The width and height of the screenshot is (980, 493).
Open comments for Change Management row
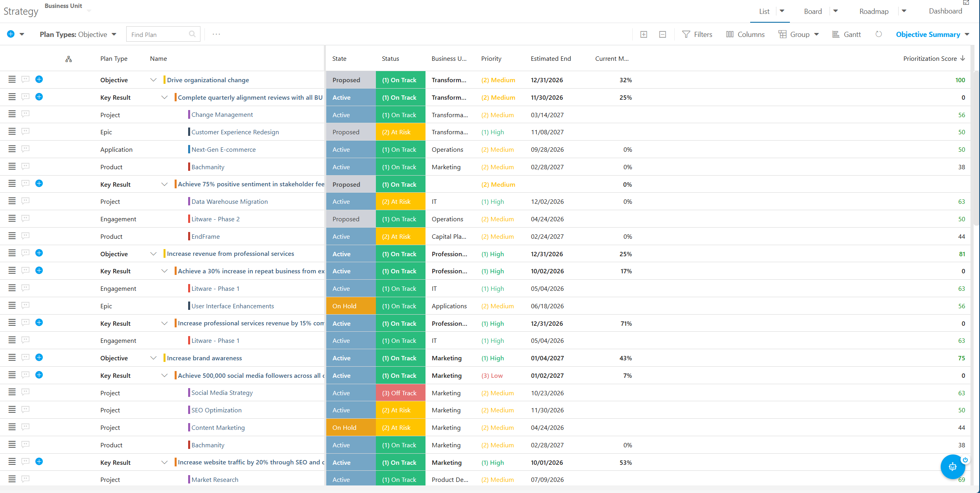(25, 114)
